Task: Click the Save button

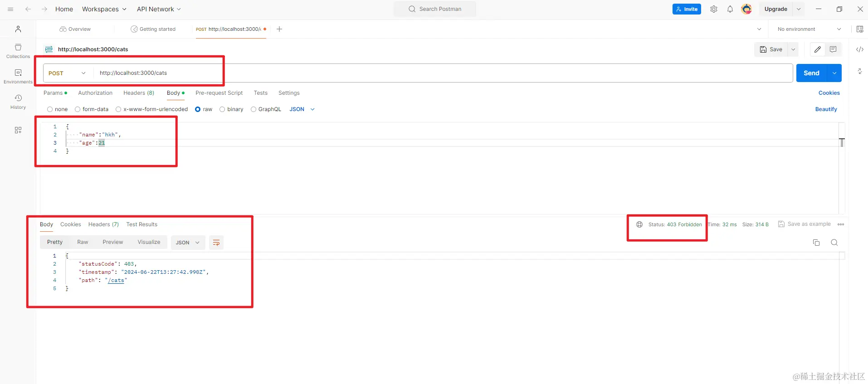Action: (x=771, y=49)
